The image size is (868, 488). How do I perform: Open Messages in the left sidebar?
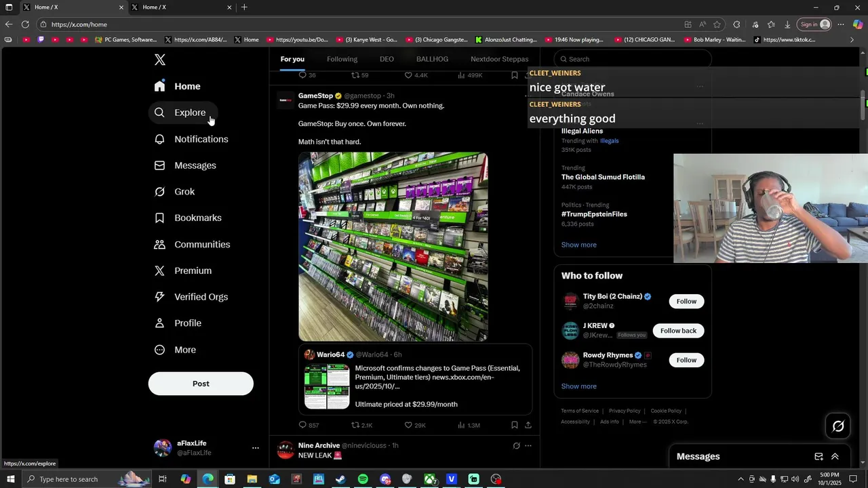point(186,165)
